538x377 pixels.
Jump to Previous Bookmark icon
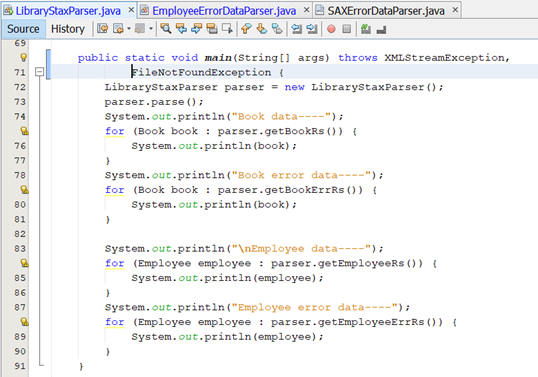click(246, 29)
